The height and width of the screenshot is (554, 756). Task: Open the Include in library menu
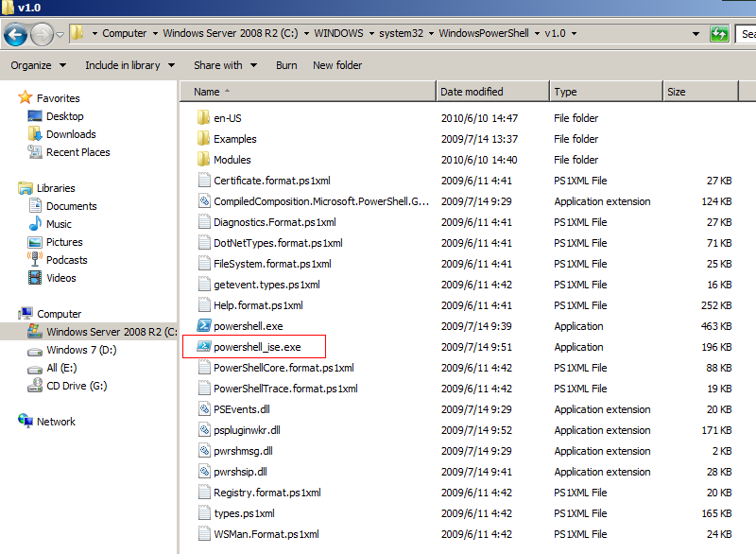click(x=129, y=65)
